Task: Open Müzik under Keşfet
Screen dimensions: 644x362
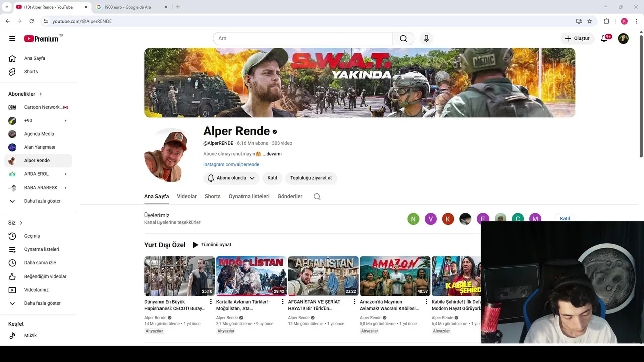Action: pos(38,336)
